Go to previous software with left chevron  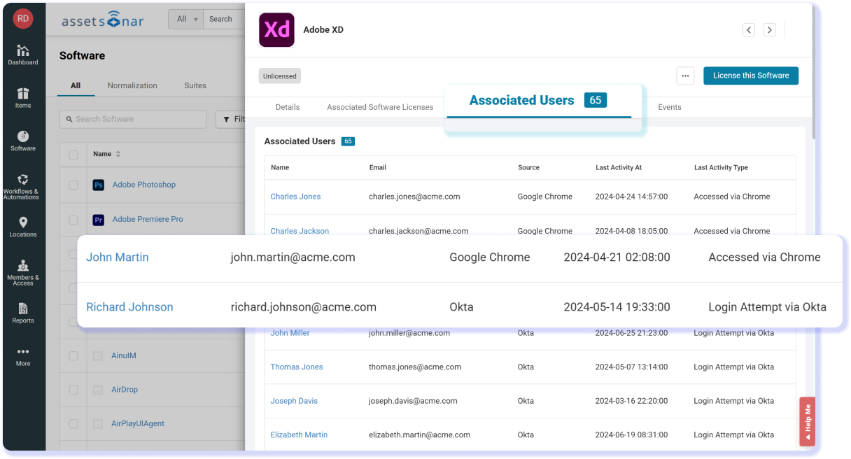click(748, 30)
